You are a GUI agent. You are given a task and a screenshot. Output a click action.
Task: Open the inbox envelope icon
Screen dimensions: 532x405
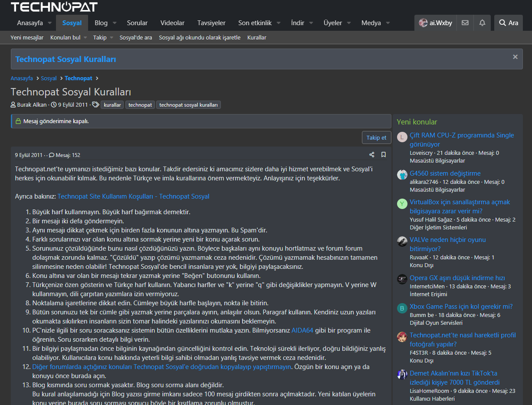[465, 23]
